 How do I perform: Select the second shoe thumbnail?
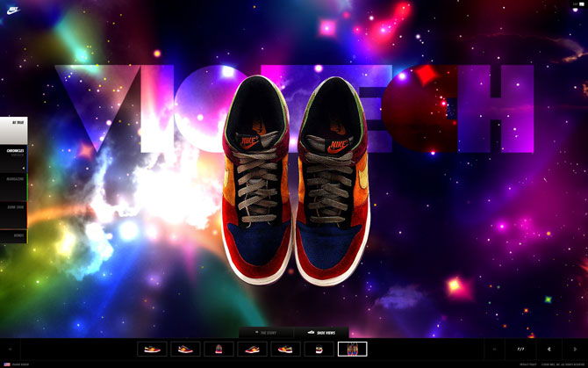185,350
